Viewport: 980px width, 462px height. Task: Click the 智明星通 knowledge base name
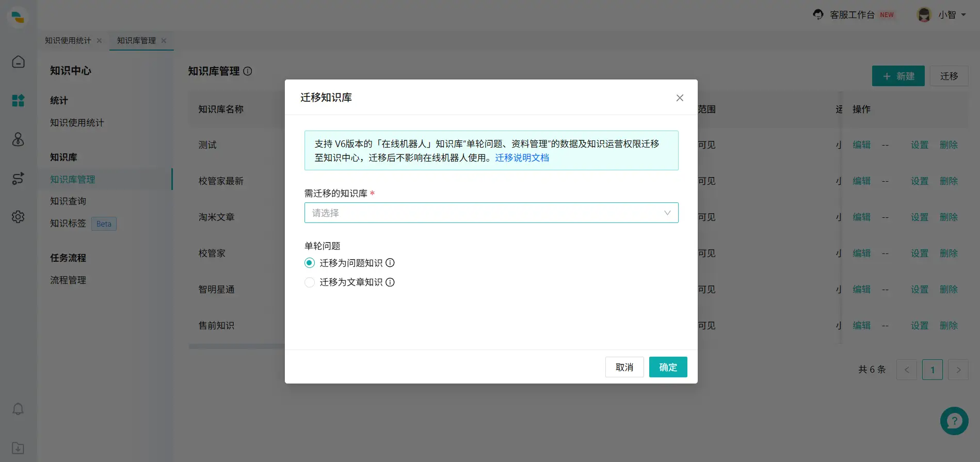pyautogui.click(x=216, y=290)
